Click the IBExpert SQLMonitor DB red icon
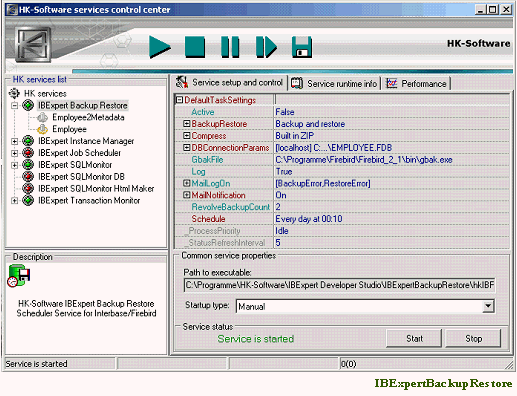Image resolution: width=517 pixels, height=396 pixels. pos(28,176)
